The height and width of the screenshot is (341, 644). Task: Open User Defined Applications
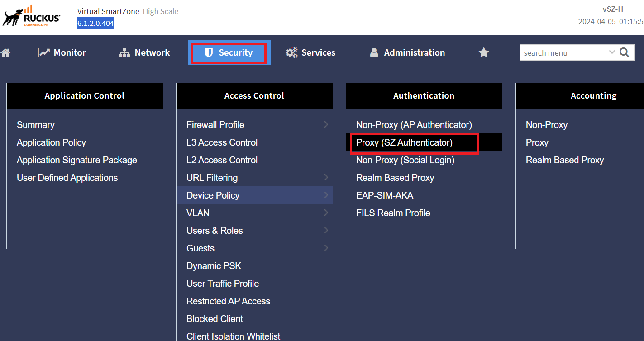point(67,178)
